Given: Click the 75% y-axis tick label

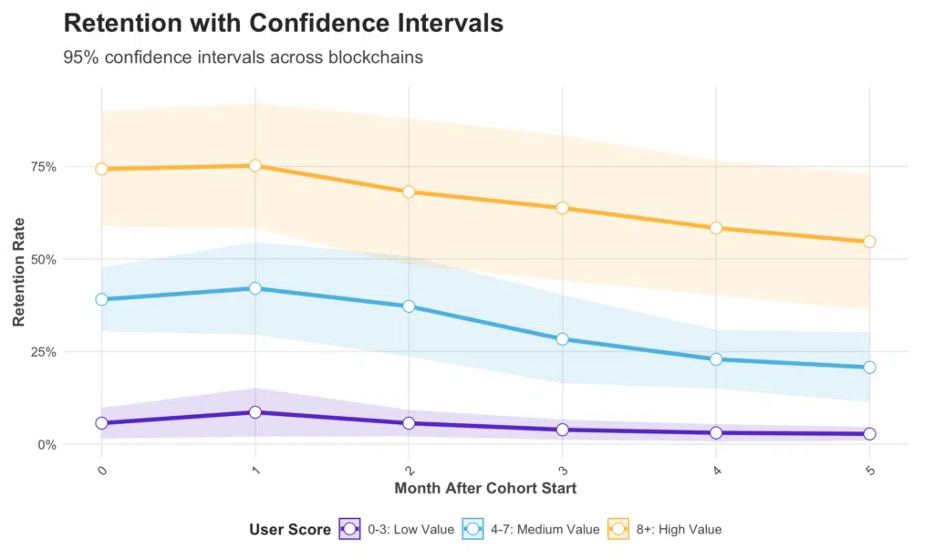Looking at the screenshot, I should [44, 167].
